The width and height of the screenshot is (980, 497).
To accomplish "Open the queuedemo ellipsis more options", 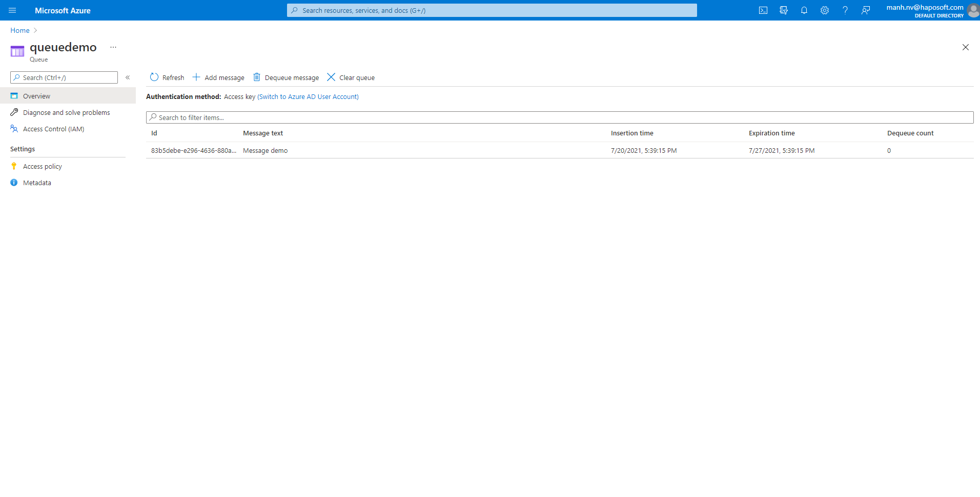I will tap(113, 47).
